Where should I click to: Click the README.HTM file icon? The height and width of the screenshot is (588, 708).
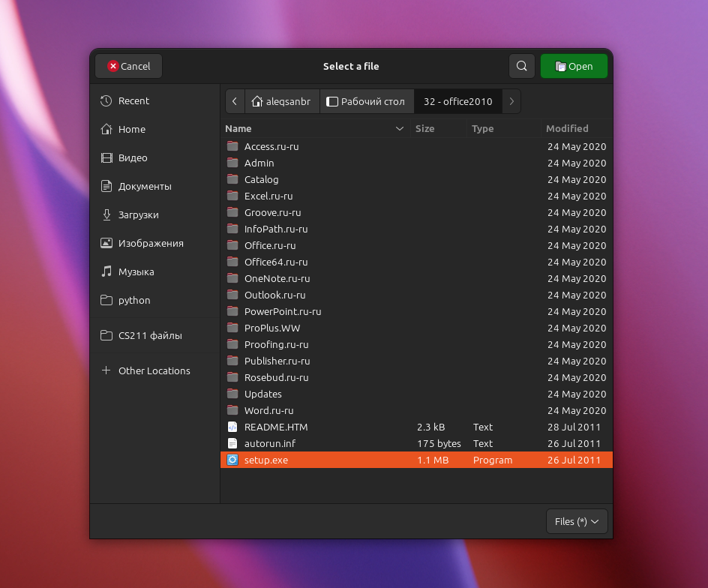point(232,427)
